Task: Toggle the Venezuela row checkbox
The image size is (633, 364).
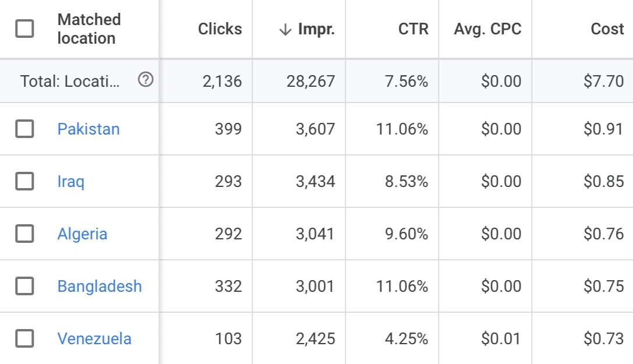Action: tap(24, 338)
